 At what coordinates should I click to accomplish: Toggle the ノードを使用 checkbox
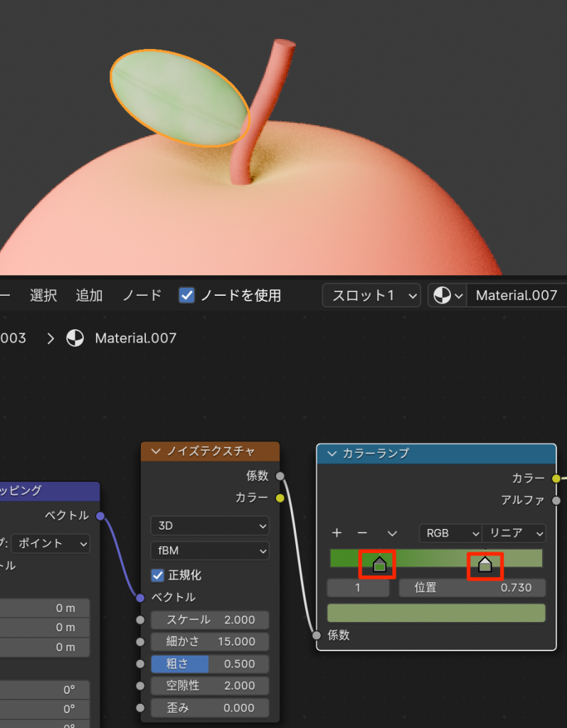[187, 295]
